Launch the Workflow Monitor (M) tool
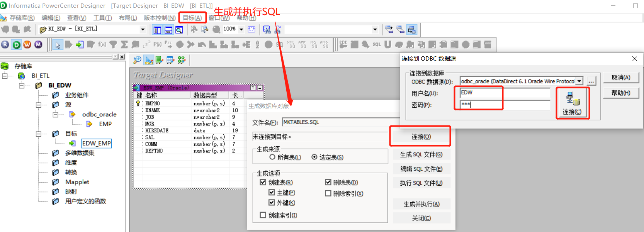The height and width of the screenshot is (232, 644). pyautogui.click(x=38, y=45)
